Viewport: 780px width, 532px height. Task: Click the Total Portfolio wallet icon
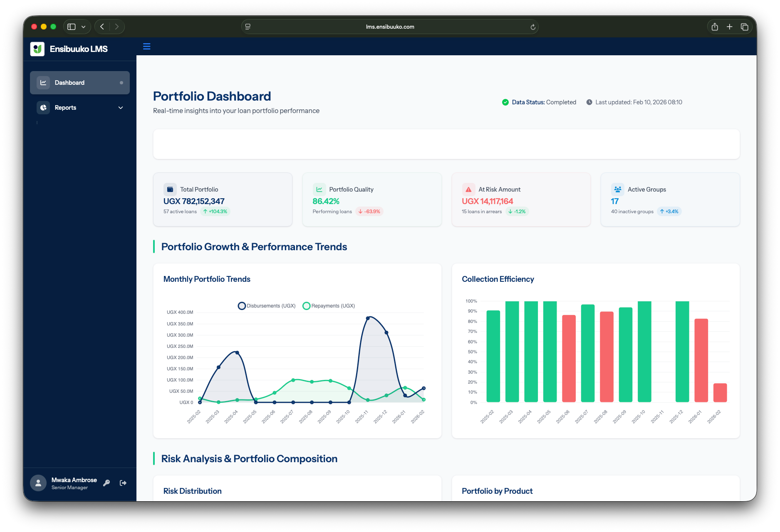[170, 189]
